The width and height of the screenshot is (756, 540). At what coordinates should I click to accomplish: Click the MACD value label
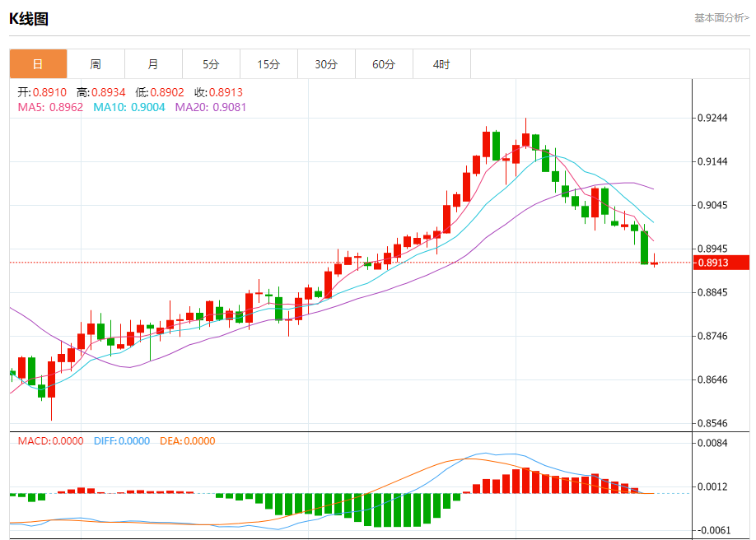click(50, 440)
